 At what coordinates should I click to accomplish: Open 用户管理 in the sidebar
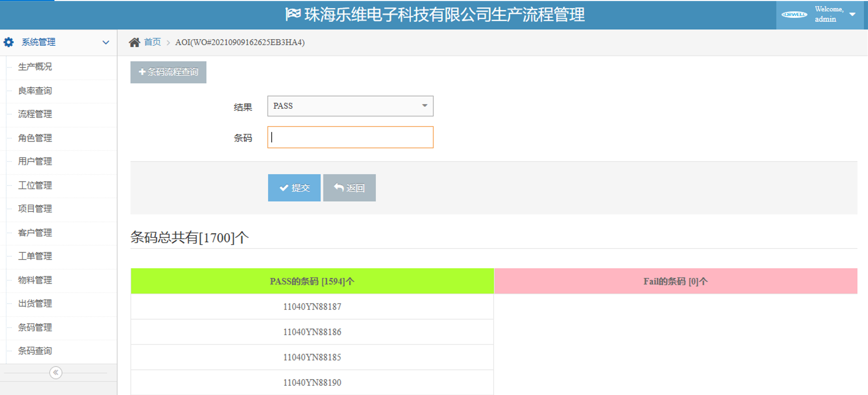(x=35, y=161)
